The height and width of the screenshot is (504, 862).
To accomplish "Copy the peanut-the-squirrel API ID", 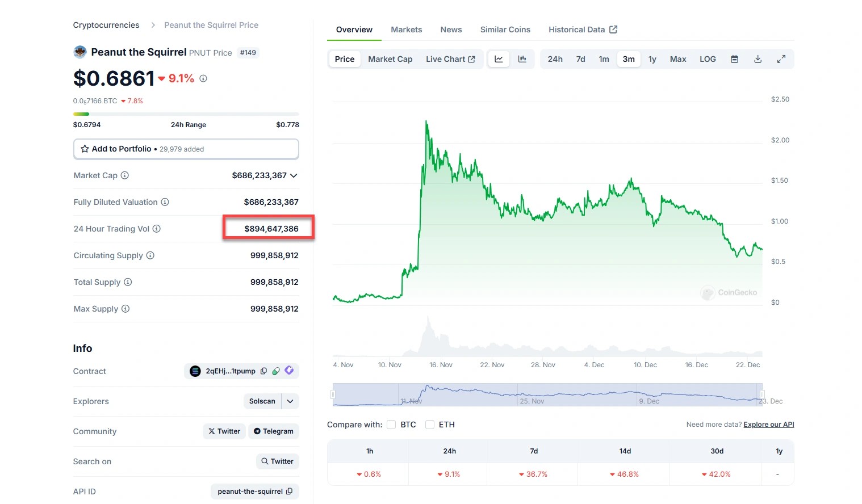I will click(x=290, y=492).
